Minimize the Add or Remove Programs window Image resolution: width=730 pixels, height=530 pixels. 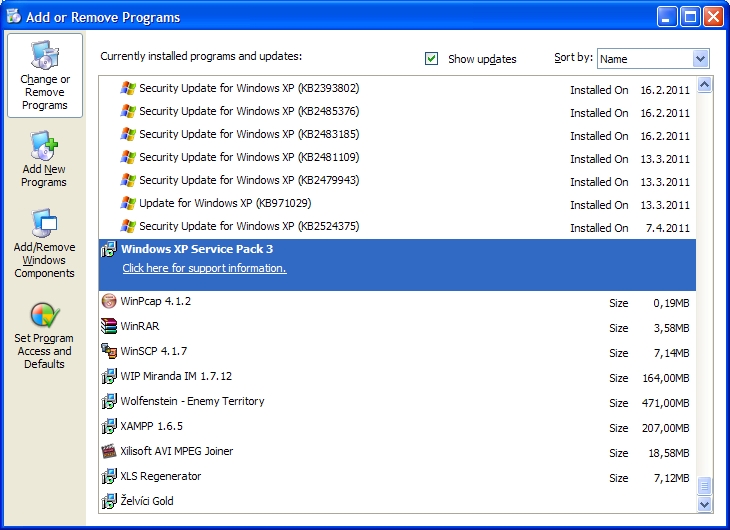coord(667,17)
